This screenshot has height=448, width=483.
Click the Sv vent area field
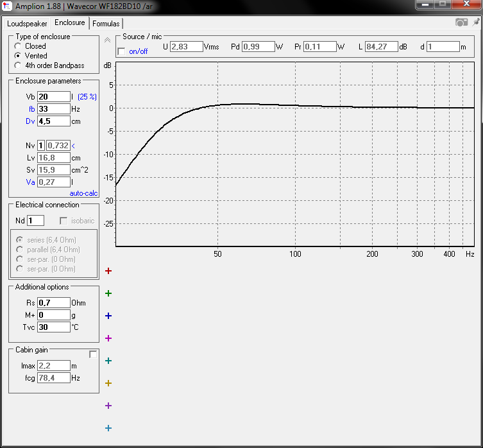(x=54, y=169)
